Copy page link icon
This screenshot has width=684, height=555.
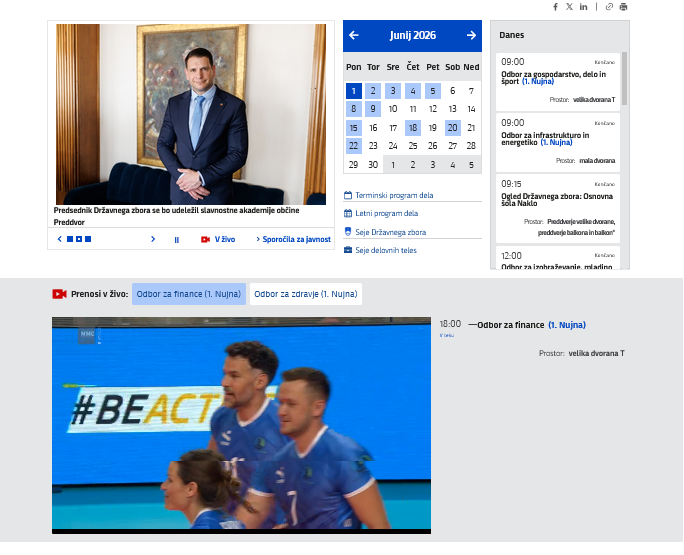[x=609, y=7]
